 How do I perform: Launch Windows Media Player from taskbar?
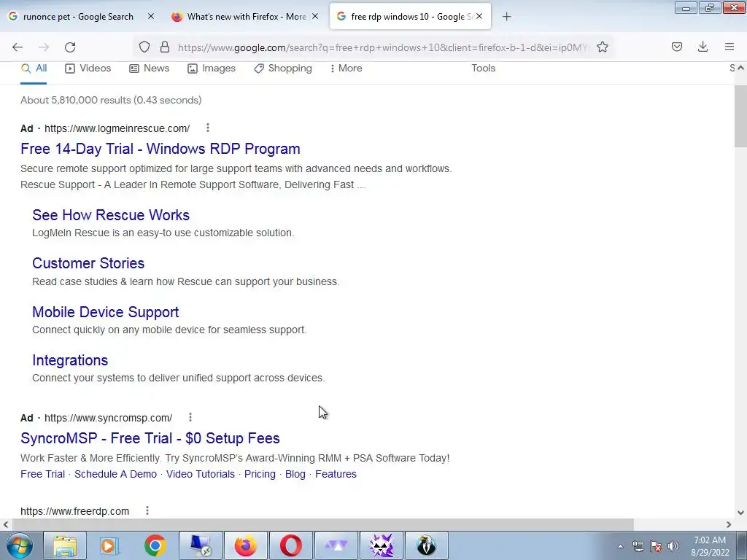pyautogui.click(x=109, y=545)
